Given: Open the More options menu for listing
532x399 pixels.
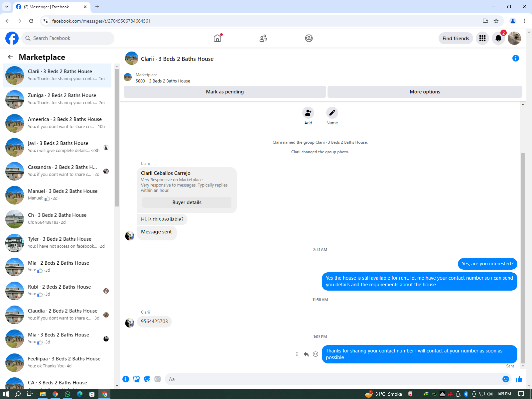Looking at the screenshot, I should point(425,92).
